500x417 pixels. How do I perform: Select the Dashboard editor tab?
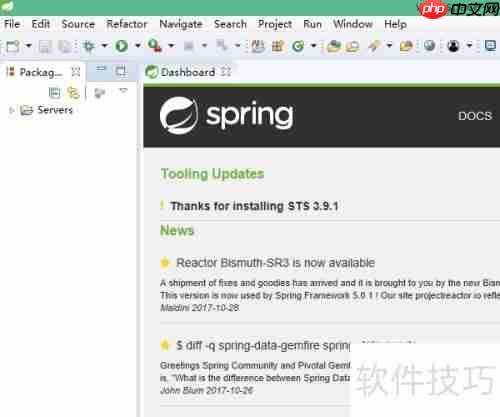(188, 72)
